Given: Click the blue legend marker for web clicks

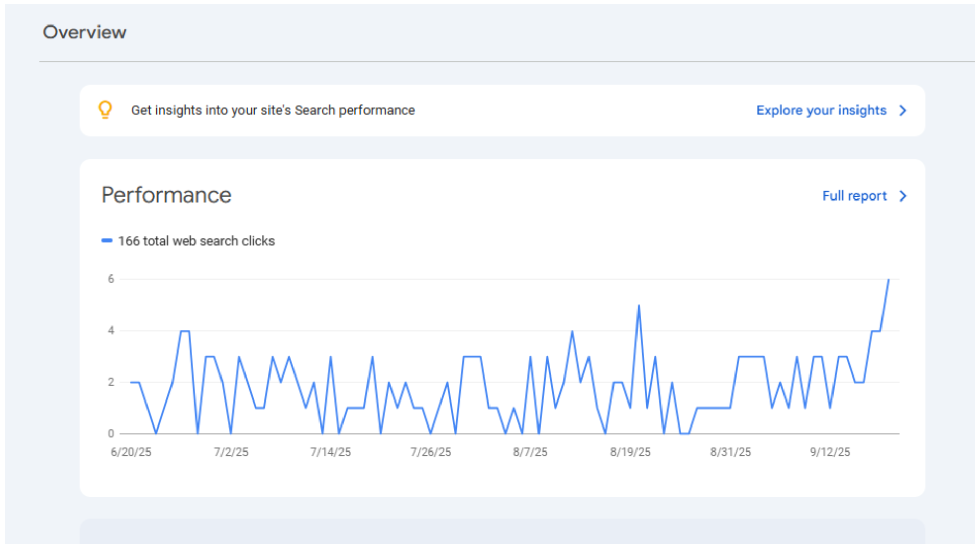Looking at the screenshot, I should pos(107,241).
